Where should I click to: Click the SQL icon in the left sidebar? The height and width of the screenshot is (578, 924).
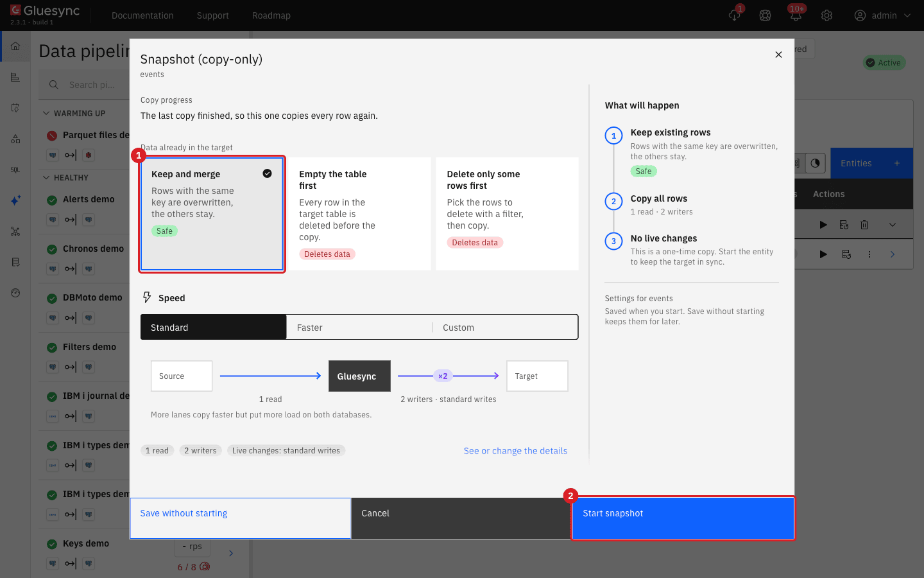coord(15,170)
